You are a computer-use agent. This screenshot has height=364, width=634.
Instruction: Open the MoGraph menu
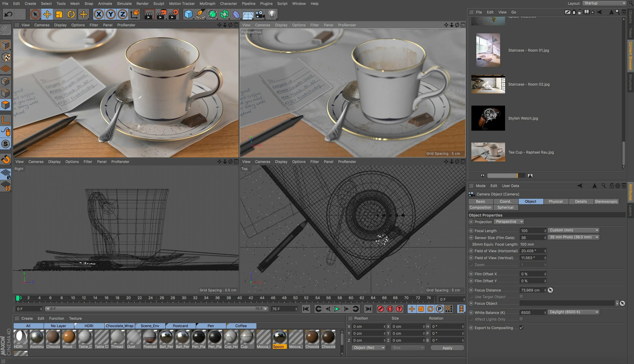pyautogui.click(x=207, y=4)
